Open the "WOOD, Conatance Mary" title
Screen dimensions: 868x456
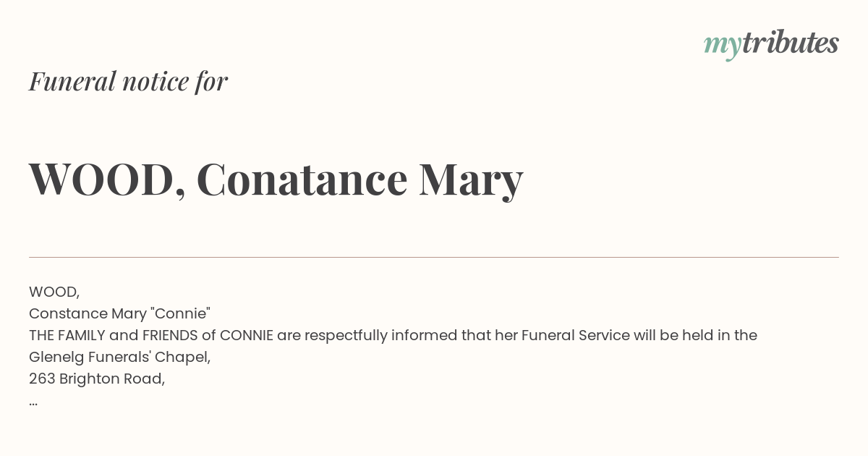(x=276, y=180)
